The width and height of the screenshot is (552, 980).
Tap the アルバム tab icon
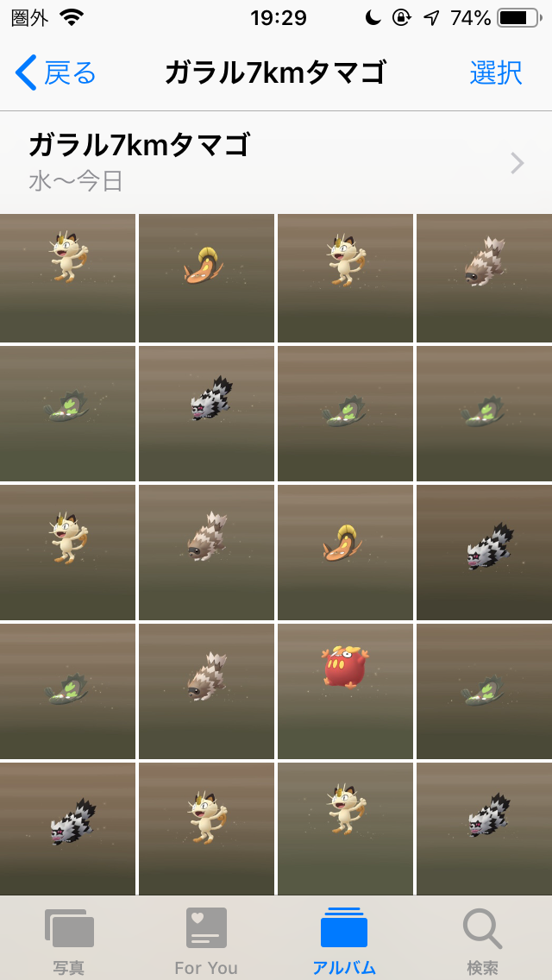[x=344, y=928]
